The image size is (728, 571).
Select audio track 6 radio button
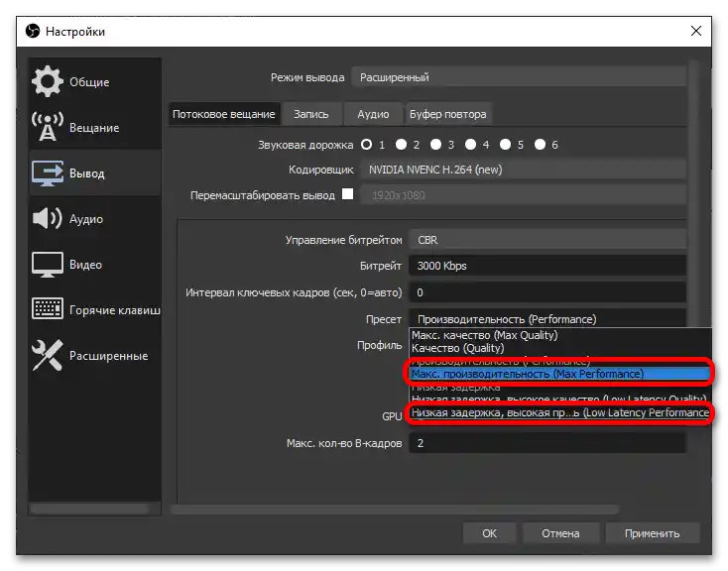click(540, 145)
